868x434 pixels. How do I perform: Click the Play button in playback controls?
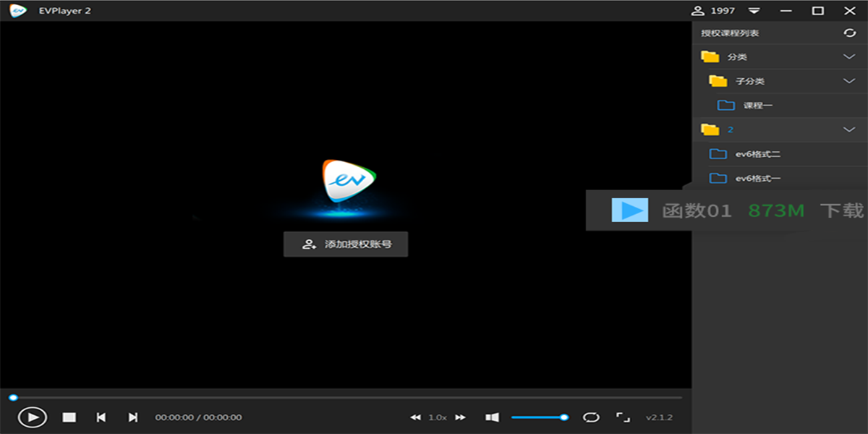point(31,417)
